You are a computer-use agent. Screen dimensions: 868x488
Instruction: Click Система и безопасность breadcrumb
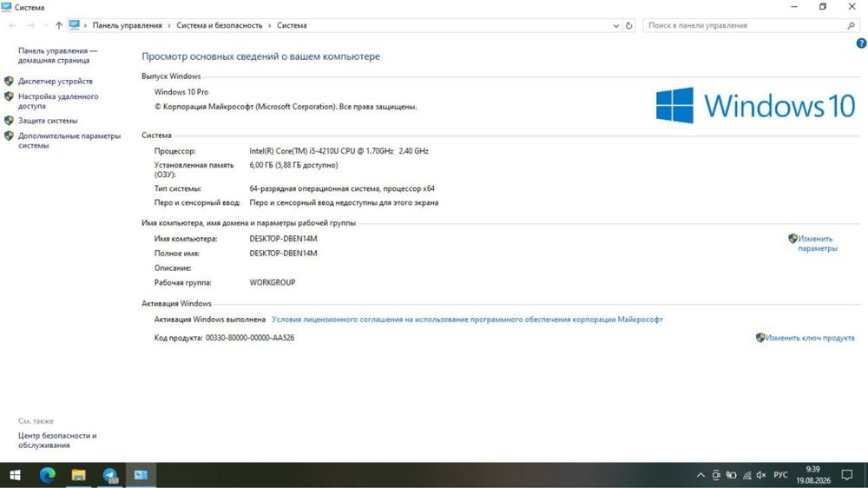coord(220,25)
